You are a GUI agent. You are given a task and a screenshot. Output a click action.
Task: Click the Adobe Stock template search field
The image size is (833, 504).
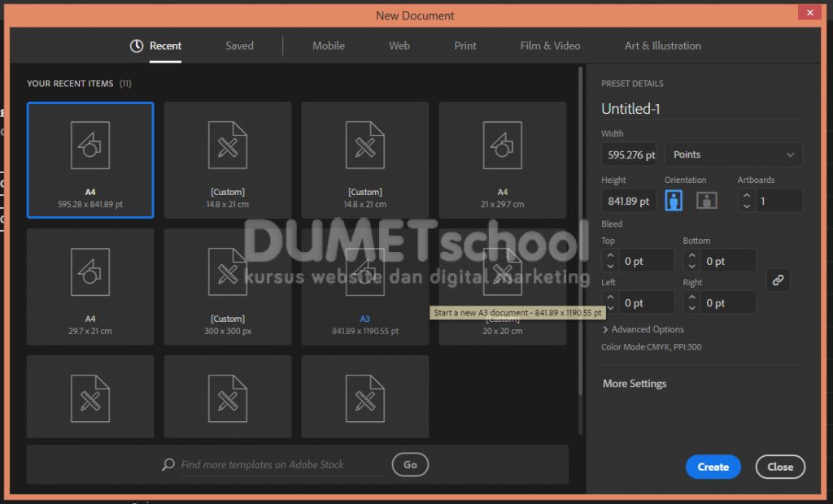coord(283,465)
